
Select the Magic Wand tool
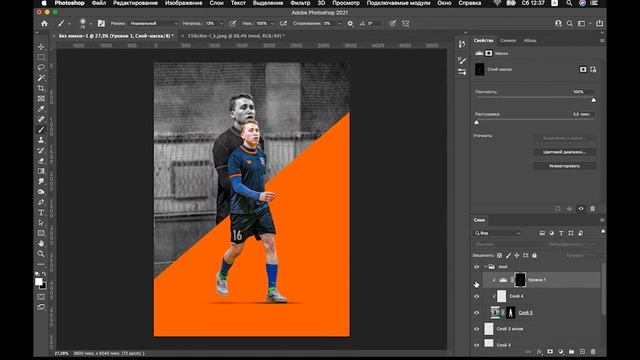coord(41,78)
